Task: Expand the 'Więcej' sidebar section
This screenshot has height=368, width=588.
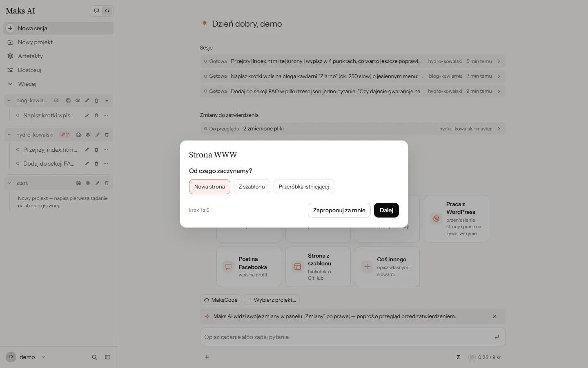Action: (58, 84)
